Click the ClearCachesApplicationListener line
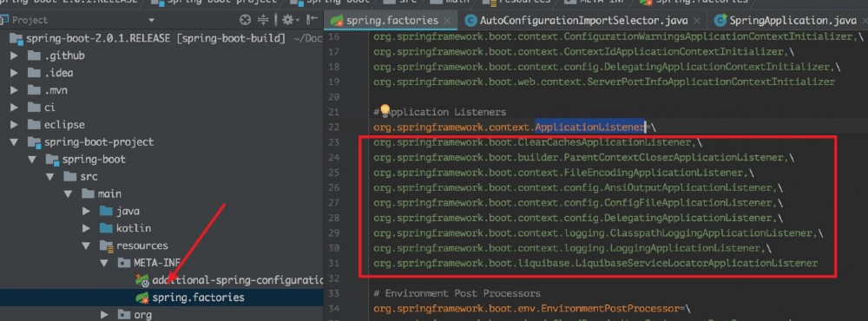Image resolution: width=868 pixels, height=321 pixels. click(537, 142)
